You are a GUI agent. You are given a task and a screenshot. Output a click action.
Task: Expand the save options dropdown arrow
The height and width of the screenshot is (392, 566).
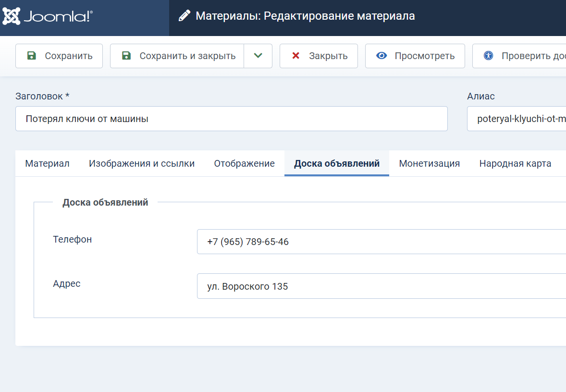click(x=258, y=56)
